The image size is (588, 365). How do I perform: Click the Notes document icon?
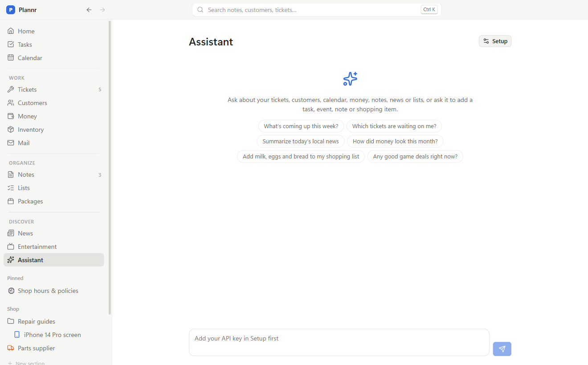tap(11, 174)
